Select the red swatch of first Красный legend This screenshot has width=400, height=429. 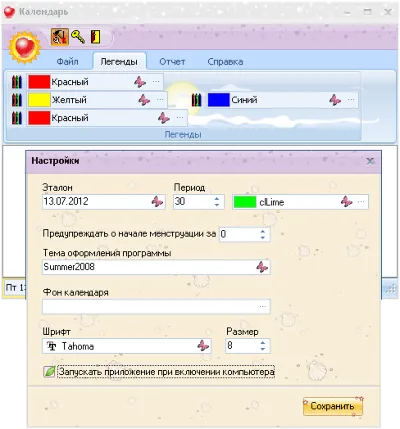(x=39, y=82)
